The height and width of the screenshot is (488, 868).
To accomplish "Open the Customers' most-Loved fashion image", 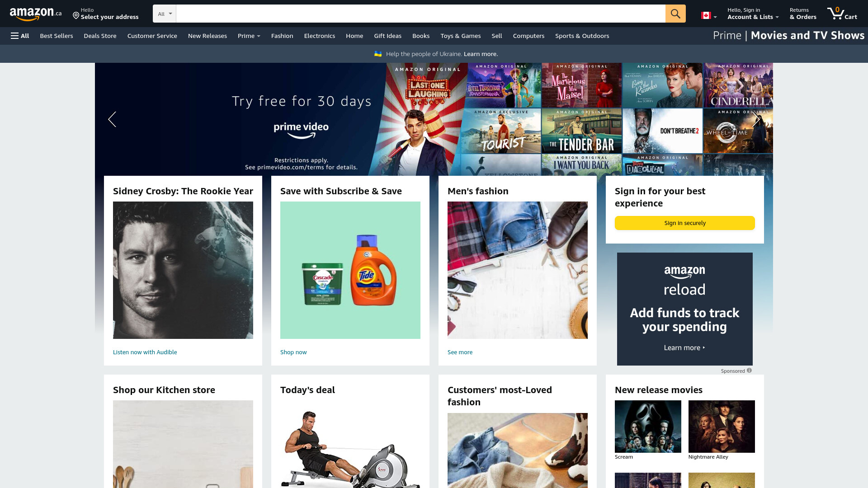I will point(518,450).
